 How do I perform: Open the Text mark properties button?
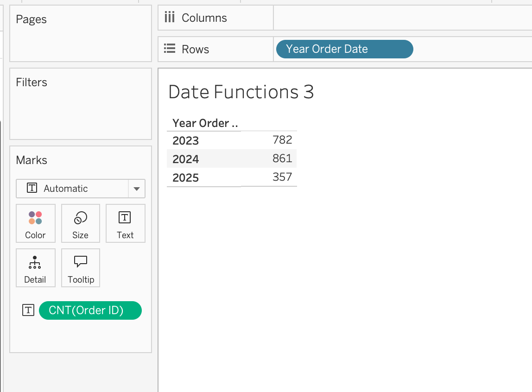click(x=125, y=223)
